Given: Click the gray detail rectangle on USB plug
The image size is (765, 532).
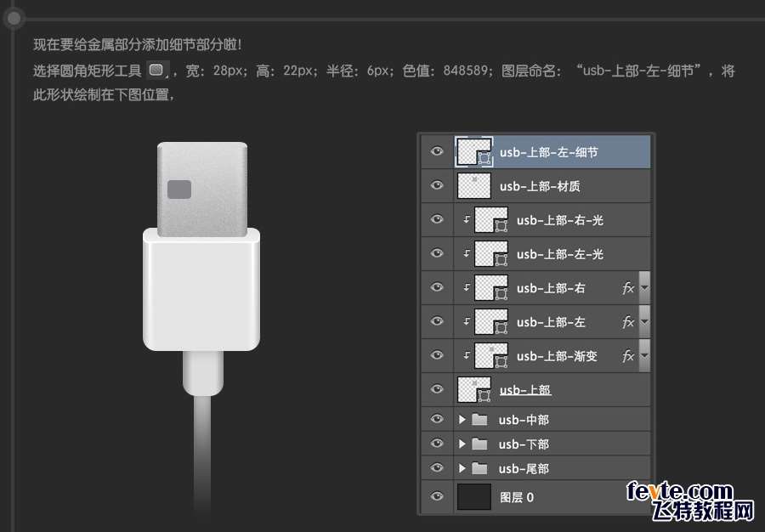Looking at the screenshot, I should [x=179, y=190].
